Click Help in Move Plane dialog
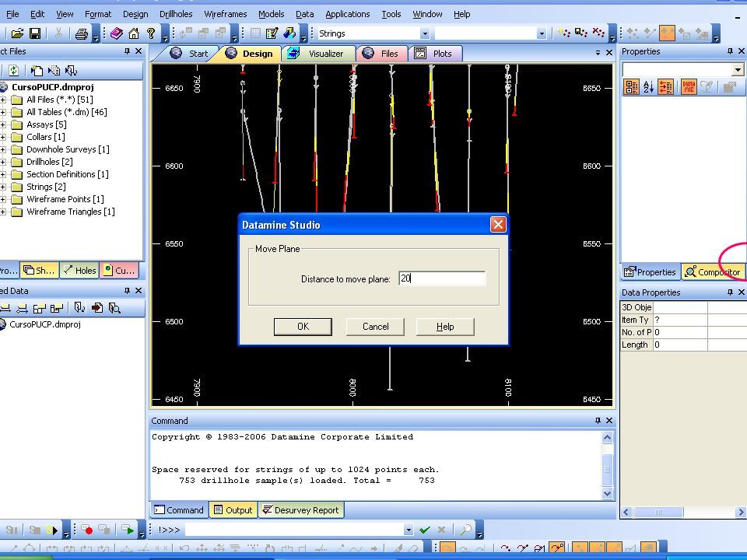The height and width of the screenshot is (560, 747). [x=445, y=327]
